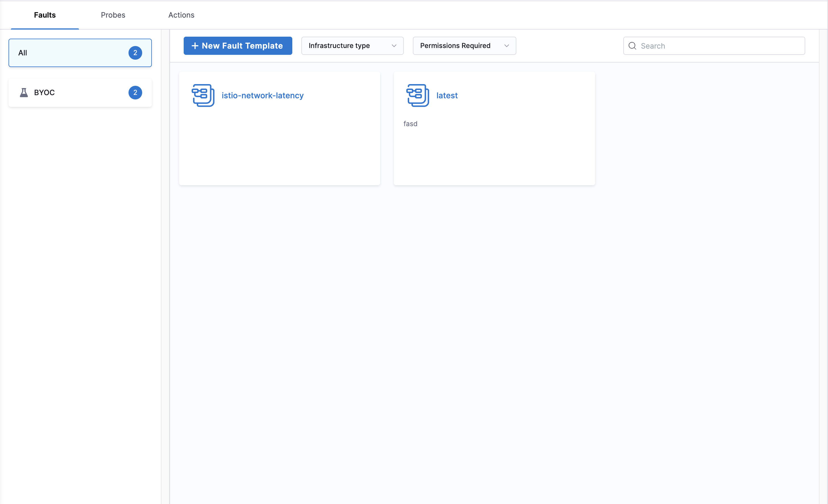This screenshot has width=828, height=504.
Task: Open the Permissions Required dropdown
Action: click(464, 46)
